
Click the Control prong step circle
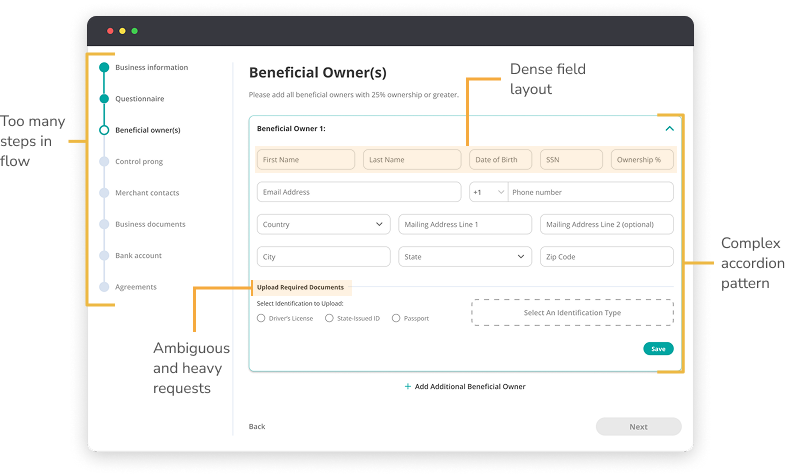[104, 161]
